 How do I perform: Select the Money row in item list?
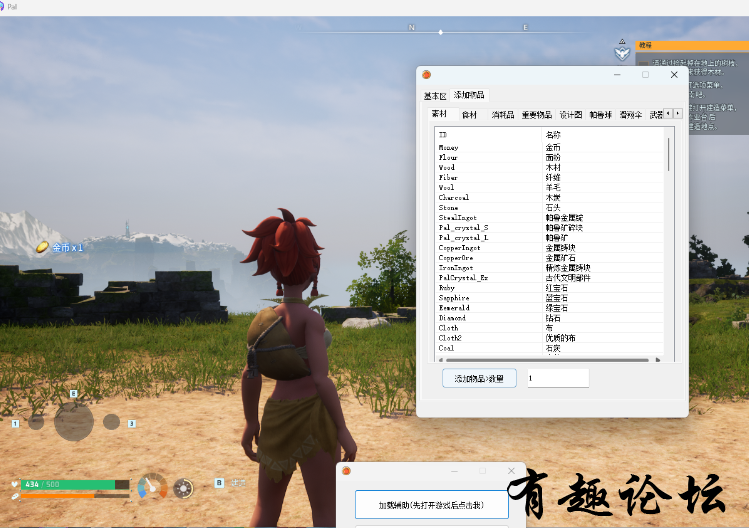(550, 147)
